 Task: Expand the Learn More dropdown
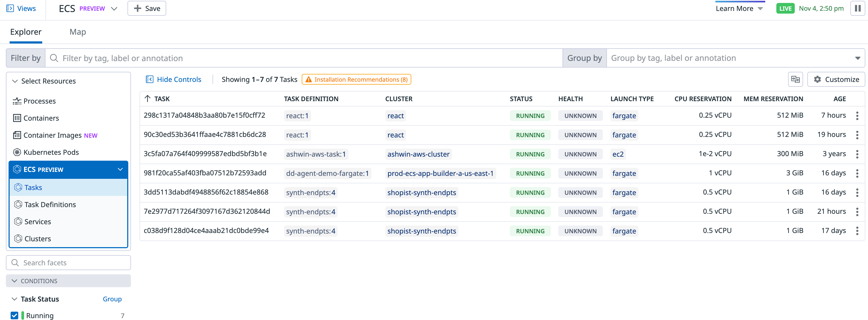(x=760, y=9)
